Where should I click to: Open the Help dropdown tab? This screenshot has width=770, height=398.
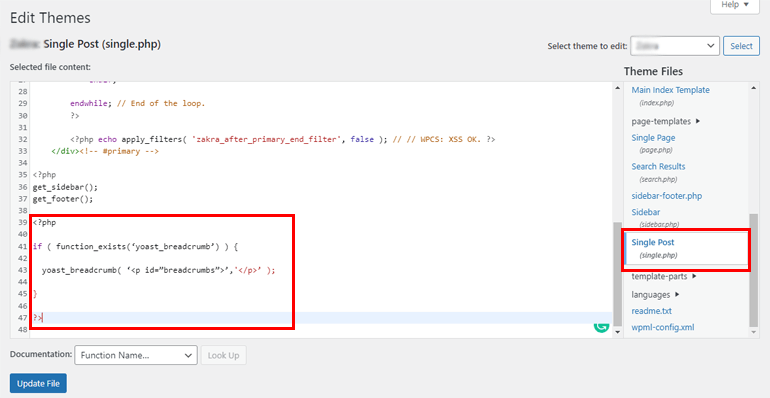735,5
